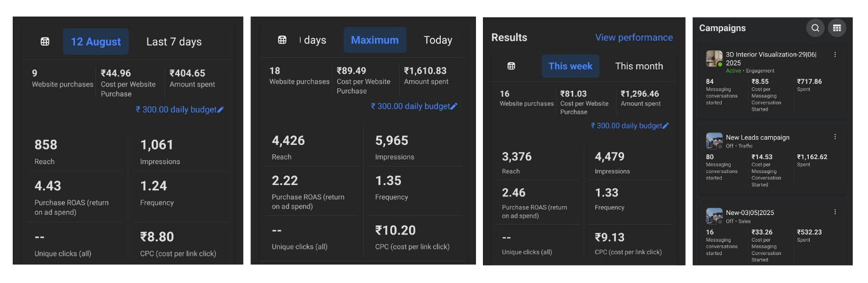
Task: Choose the This week tab
Action: tap(570, 66)
